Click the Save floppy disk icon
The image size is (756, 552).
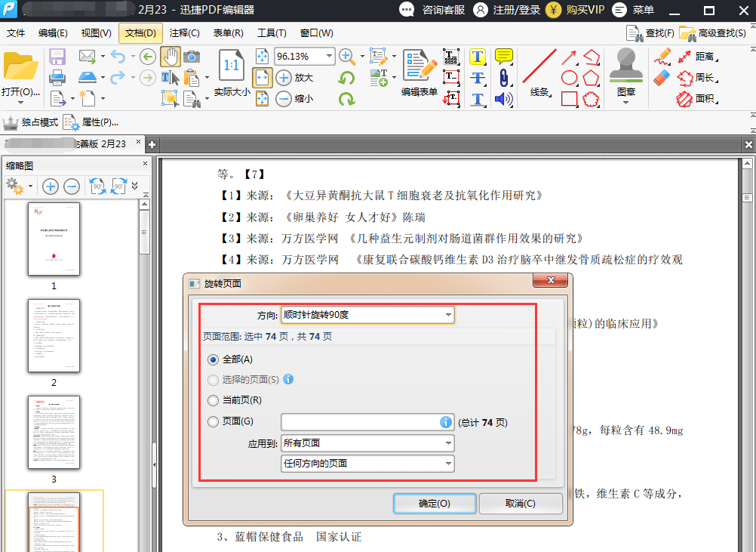[x=57, y=57]
